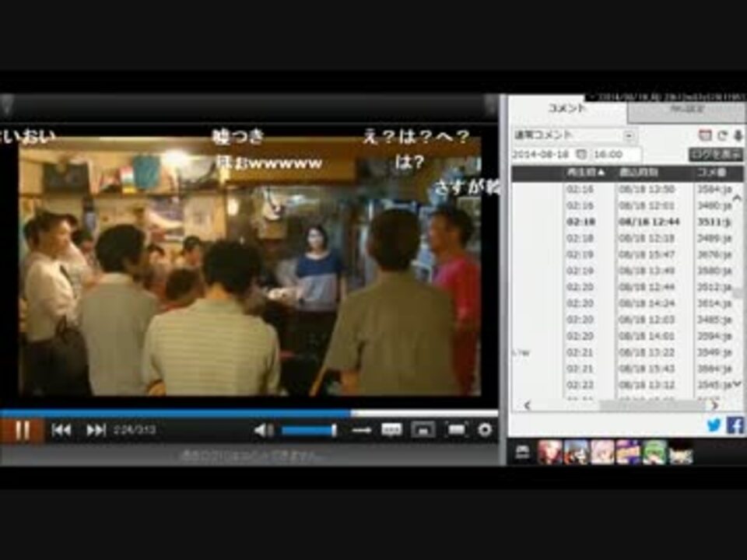Open player settings gear icon
The image size is (747, 560).
485,430
